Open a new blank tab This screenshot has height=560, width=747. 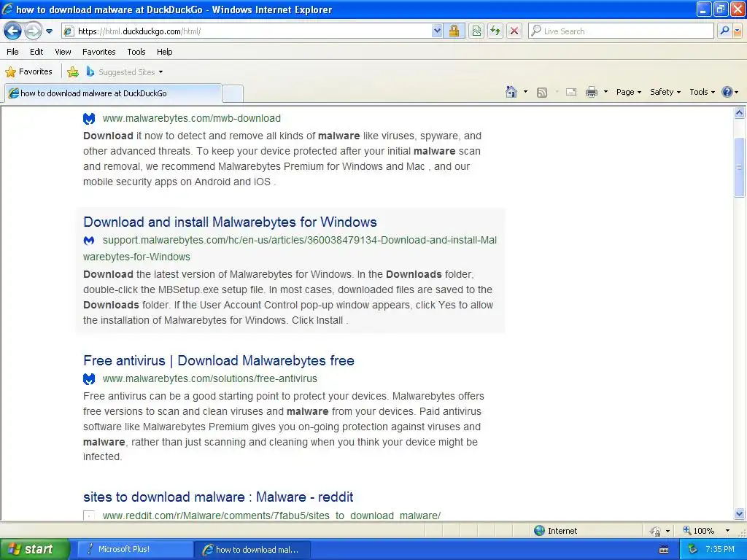(x=233, y=93)
